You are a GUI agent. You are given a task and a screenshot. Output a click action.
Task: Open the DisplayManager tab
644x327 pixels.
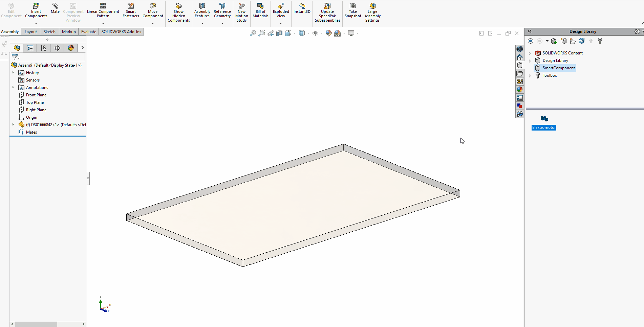point(71,48)
